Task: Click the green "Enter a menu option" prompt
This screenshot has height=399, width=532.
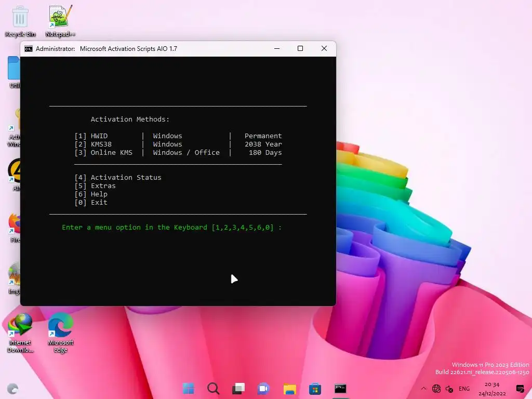Action: (x=171, y=228)
